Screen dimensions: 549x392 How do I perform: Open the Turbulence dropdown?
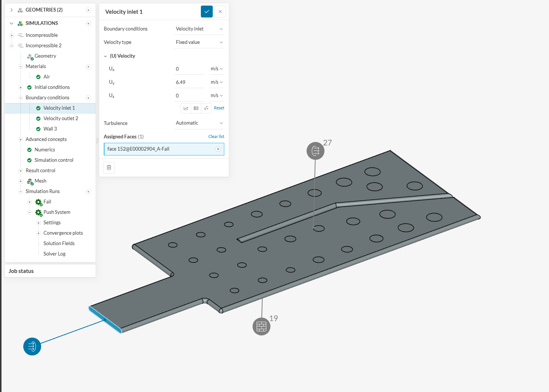pyautogui.click(x=199, y=123)
